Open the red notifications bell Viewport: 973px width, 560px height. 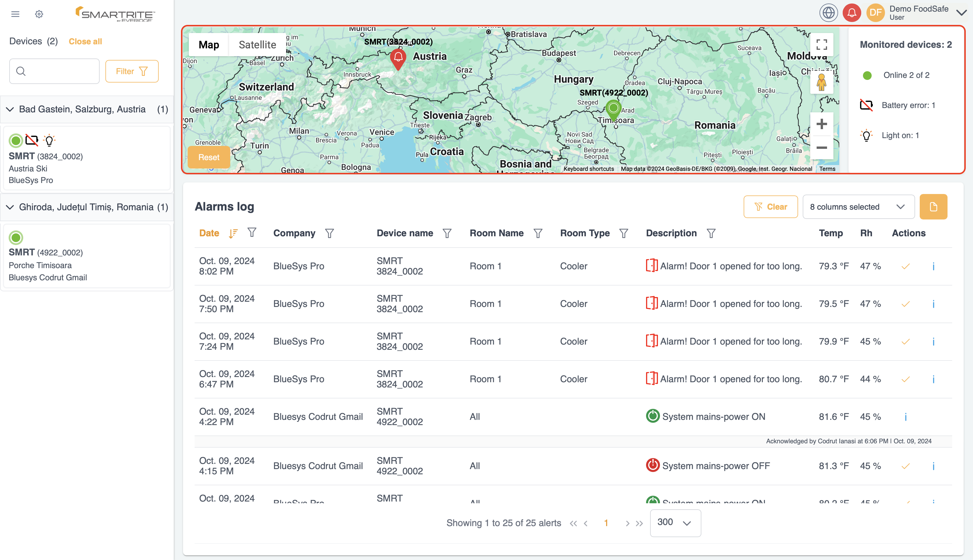click(851, 13)
